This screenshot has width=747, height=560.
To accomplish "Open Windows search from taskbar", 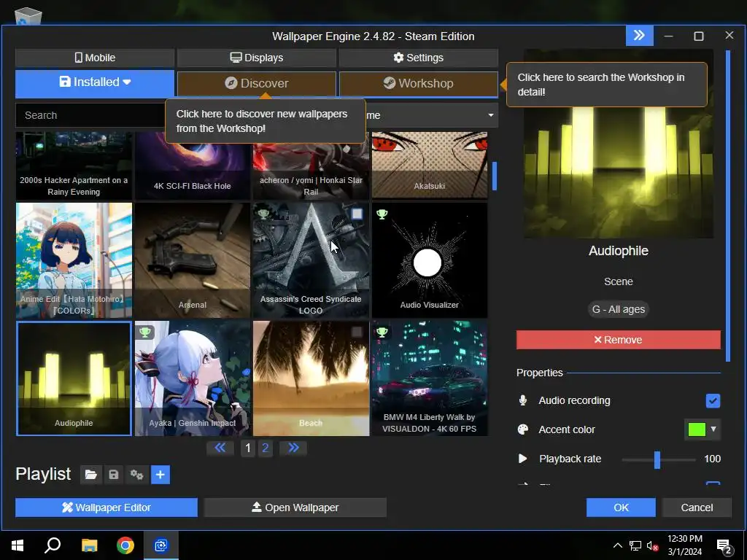I will [x=53, y=545].
